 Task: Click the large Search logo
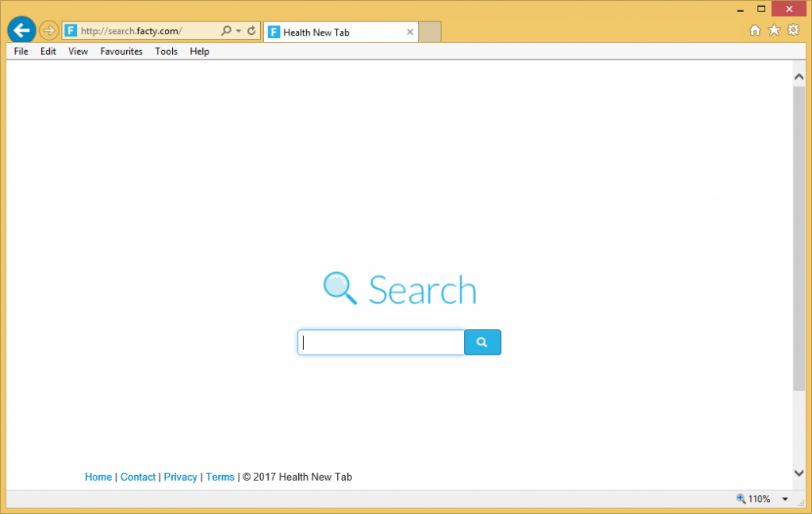click(x=400, y=289)
